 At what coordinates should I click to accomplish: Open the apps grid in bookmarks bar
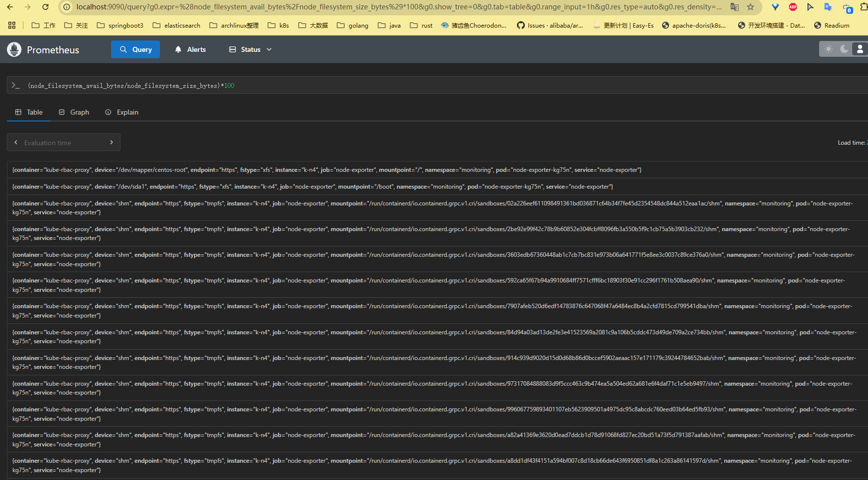click(x=12, y=25)
